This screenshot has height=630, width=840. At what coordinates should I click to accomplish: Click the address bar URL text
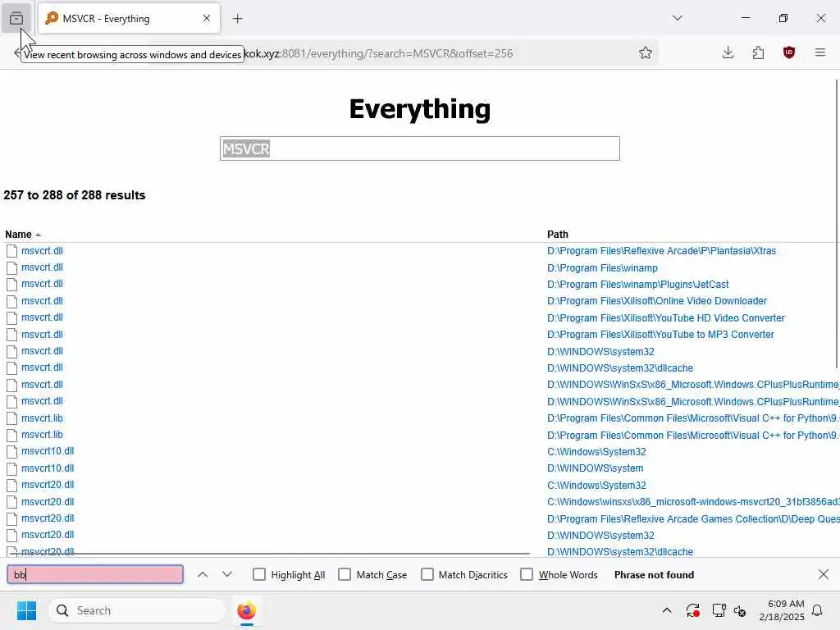(x=378, y=53)
